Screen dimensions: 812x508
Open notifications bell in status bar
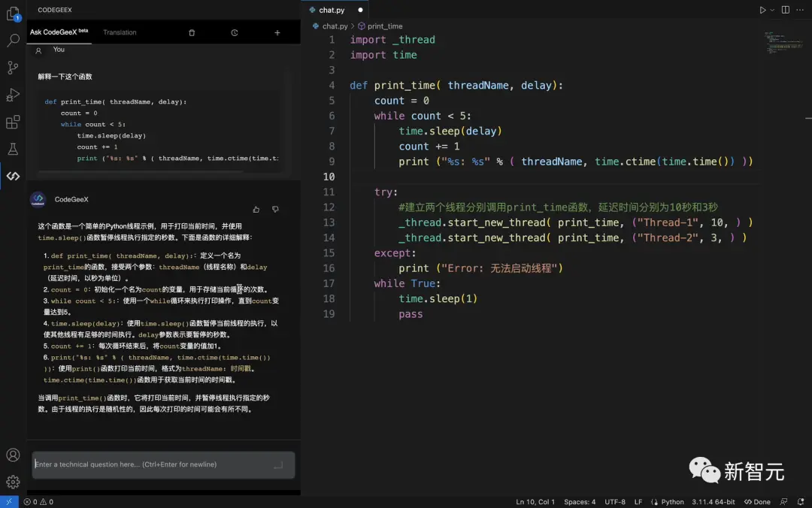coord(801,502)
